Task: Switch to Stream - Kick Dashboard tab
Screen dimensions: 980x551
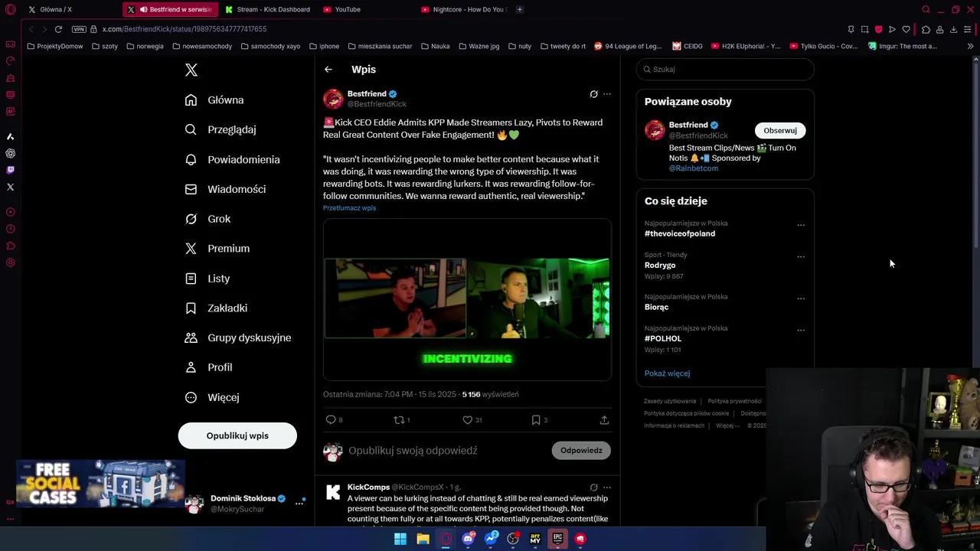Action: click(x=267, y=9)
